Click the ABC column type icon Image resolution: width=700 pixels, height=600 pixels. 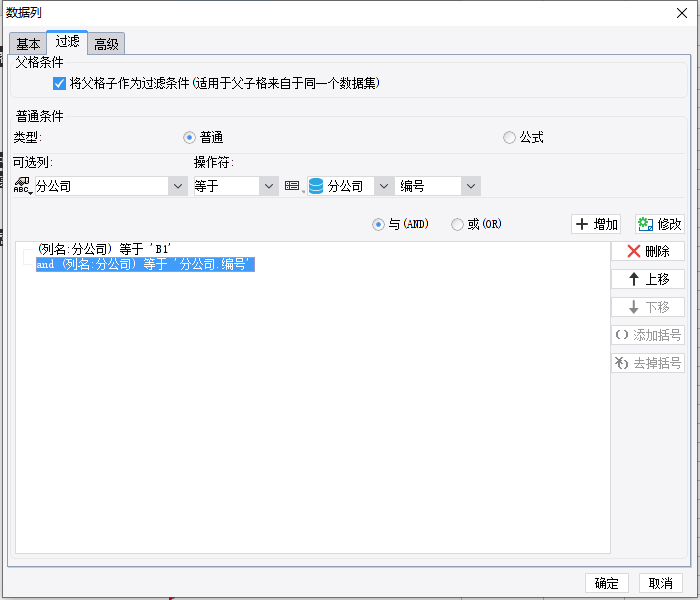22,186
